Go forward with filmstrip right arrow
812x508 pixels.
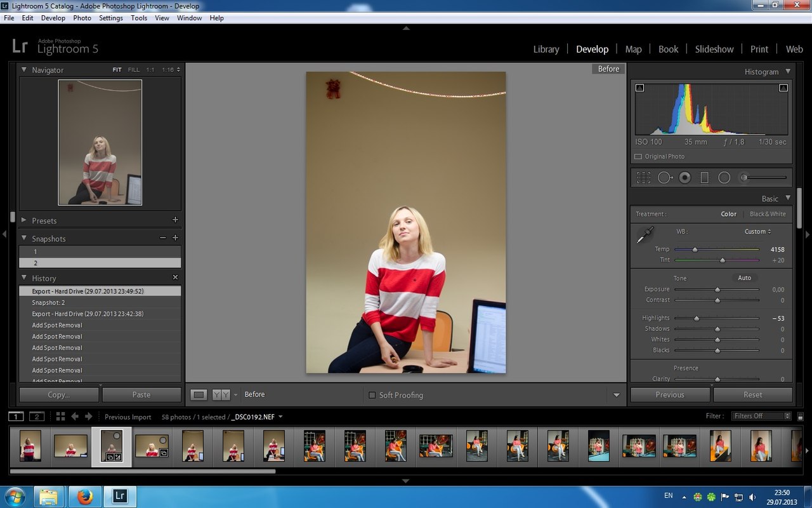click(89, 417)
